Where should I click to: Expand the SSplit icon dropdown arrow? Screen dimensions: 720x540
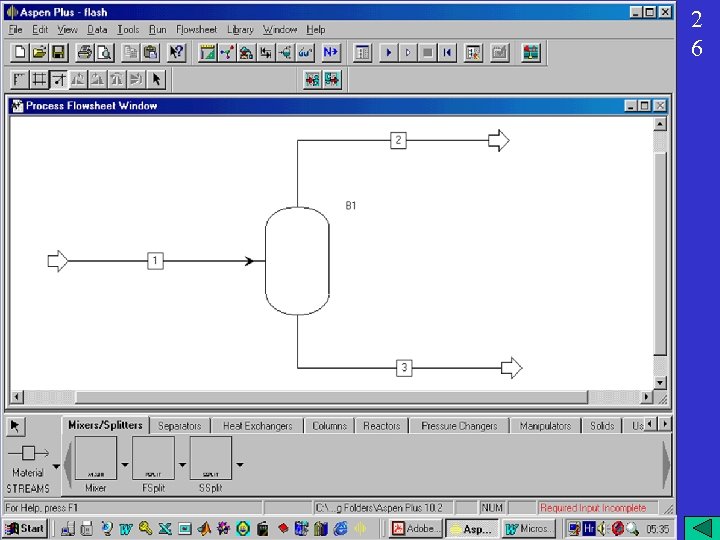click(x=240, y=465)
